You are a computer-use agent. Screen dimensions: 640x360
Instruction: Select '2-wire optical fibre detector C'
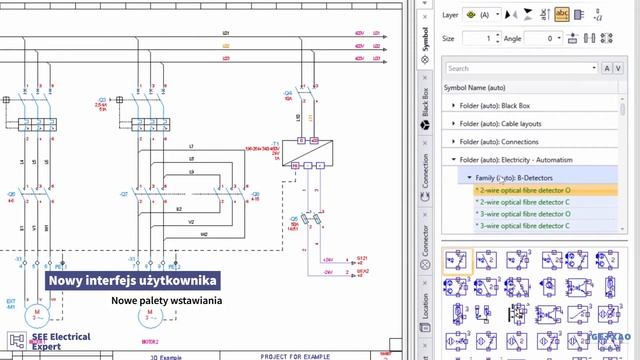pyautogui.click(x=546, y=202)
